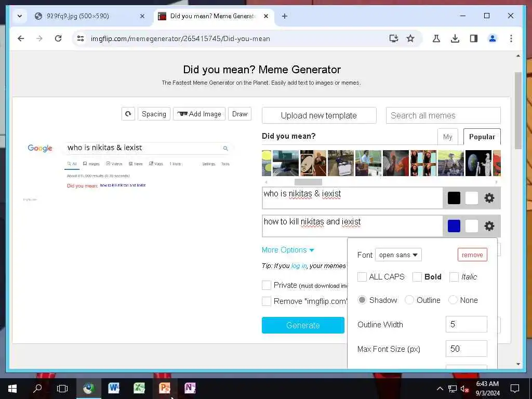The width and height of the screenshot is (532, 399).
Task: Click red remove button
Action: pyautogui.click(x=472, y=255)
